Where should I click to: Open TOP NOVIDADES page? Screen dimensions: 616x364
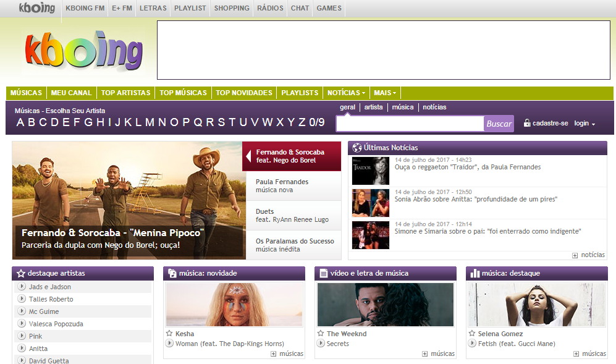click(244, 93)
